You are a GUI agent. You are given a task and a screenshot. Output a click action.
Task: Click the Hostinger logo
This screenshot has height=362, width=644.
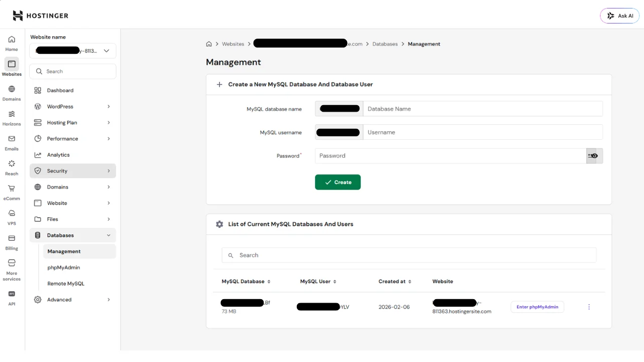click(40, 16)
